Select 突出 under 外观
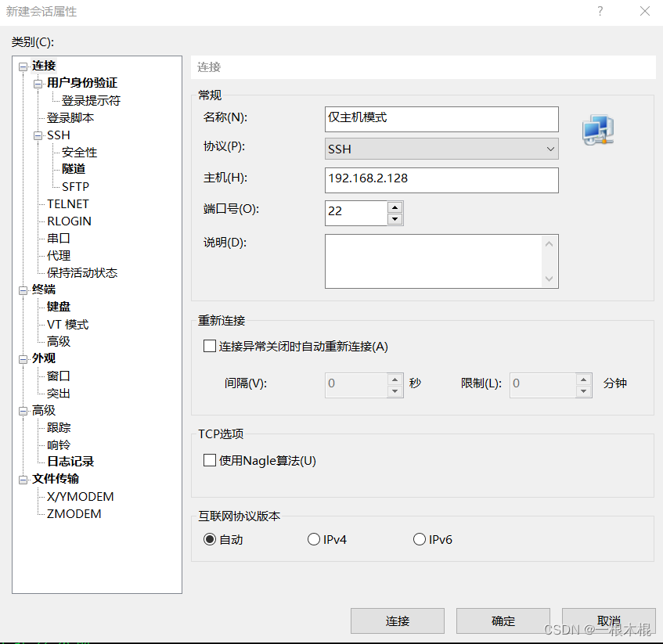Screen dimensions: 663x644 coord(59,393)
